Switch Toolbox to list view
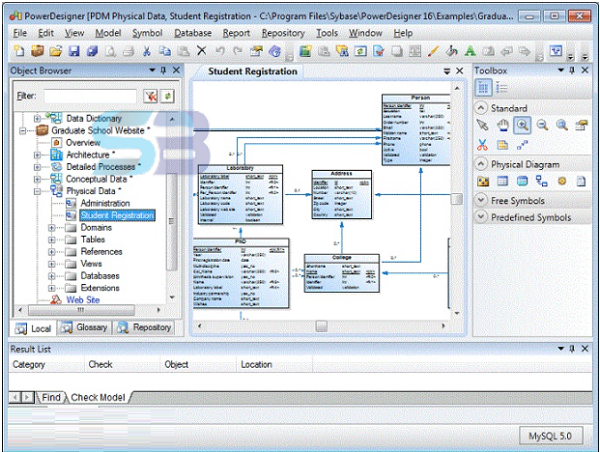Image resolution: width=600 pixels, height=452 pixels. click(502, 88)
